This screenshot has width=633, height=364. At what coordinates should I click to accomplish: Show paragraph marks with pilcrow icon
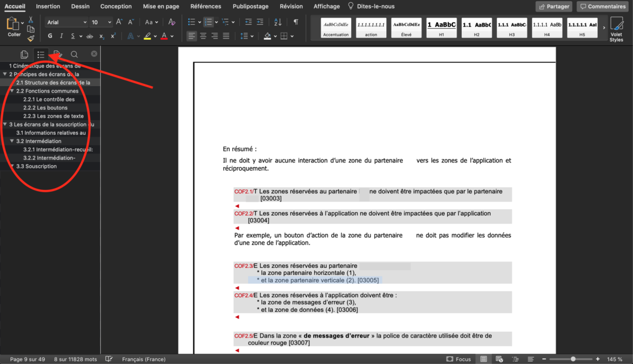pyautogui.click(x=296, y=22)
